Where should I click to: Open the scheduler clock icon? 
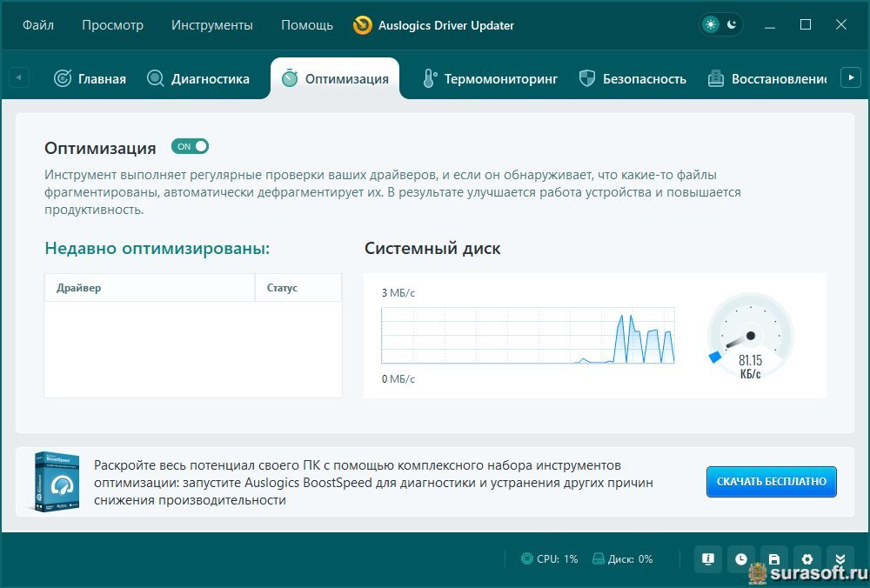(x=740, y=559)
